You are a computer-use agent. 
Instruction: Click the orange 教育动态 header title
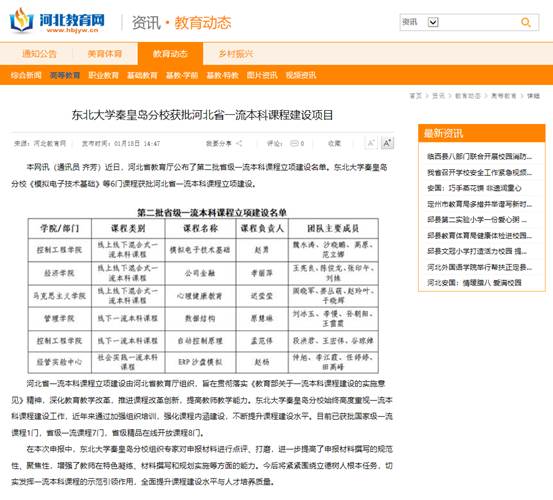203,23
